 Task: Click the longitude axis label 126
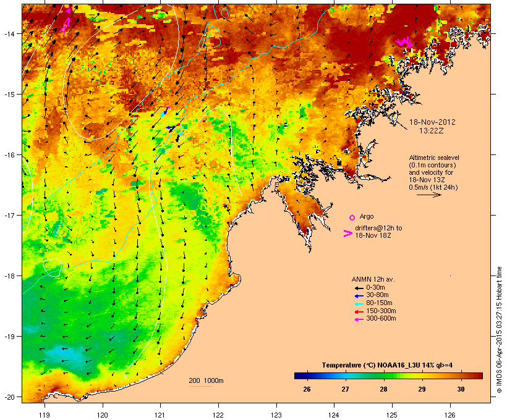(x=450, y=415)
